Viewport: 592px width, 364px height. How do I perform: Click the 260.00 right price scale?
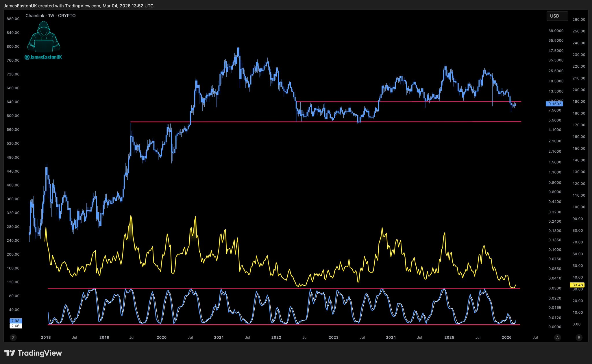point(579,20)
